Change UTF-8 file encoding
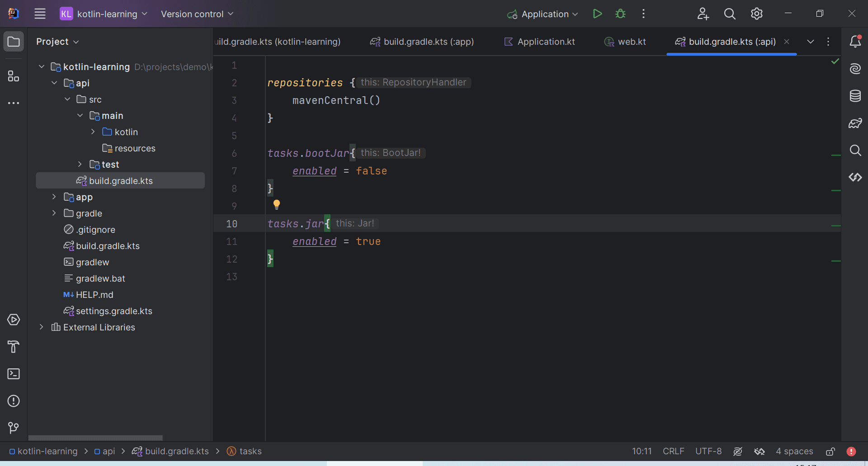Image resolution: width=868 pixels, height=466 pixels. click(x=708, y=451)
